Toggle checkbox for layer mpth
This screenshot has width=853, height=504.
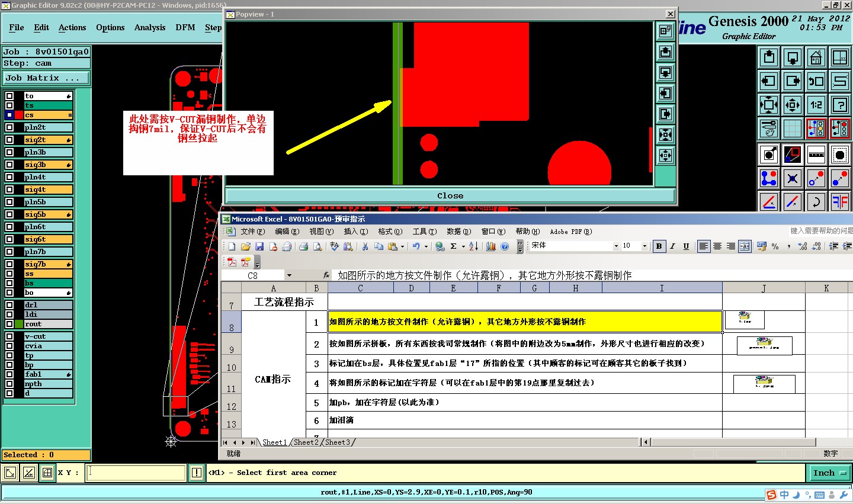pos(9,384)
